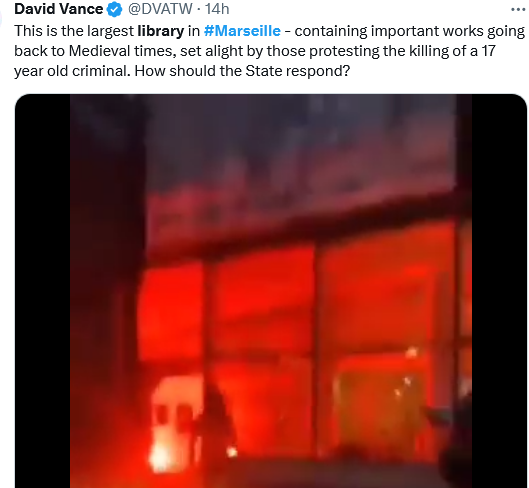Click the 'Medieval times' phrase in tweet
529x488 pixels.
click(122, 51)
